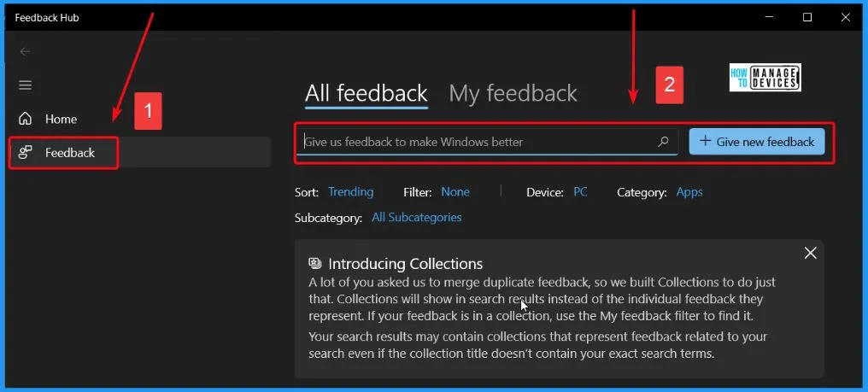
Task: Click the Introducing Collections heading
Action: 406,264
